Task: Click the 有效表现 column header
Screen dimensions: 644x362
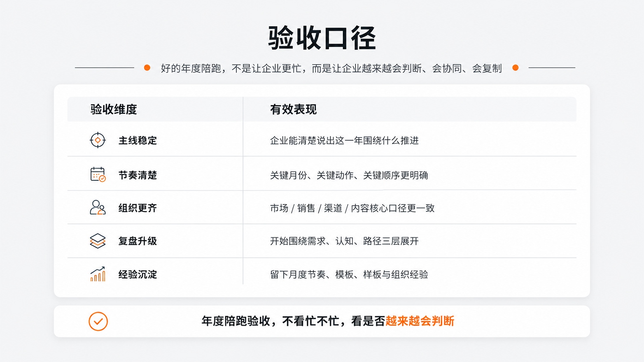Action: click(293, 109)
